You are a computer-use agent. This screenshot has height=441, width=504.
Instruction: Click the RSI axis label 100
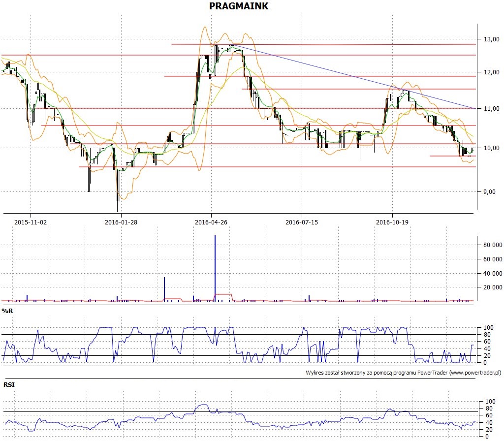[491, 402]
